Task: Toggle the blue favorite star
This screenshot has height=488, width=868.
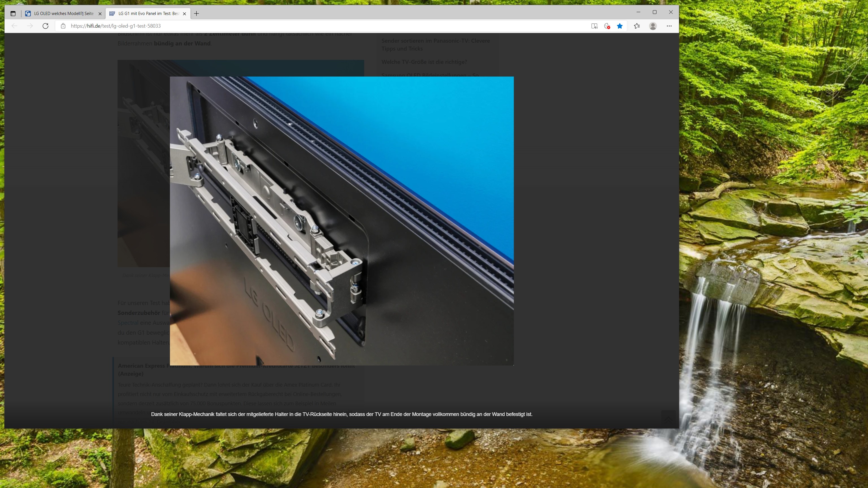Action: (620, 26)
